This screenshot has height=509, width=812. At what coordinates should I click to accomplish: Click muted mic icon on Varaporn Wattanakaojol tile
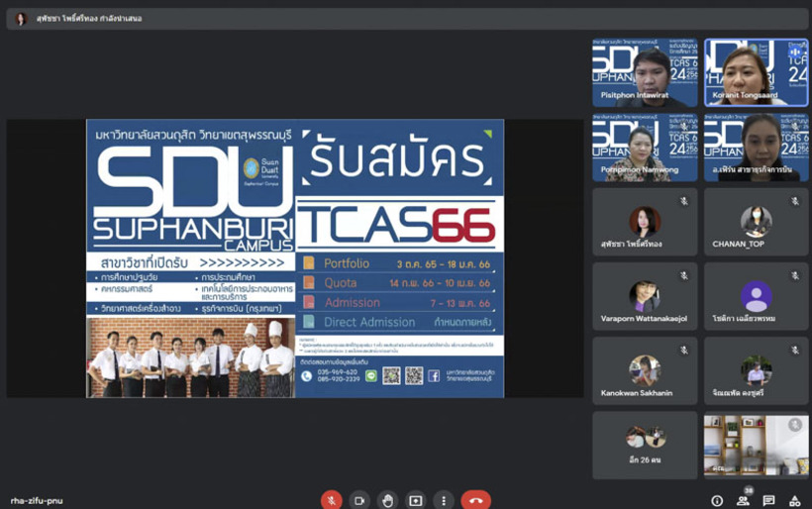click(x=684, y=276)
